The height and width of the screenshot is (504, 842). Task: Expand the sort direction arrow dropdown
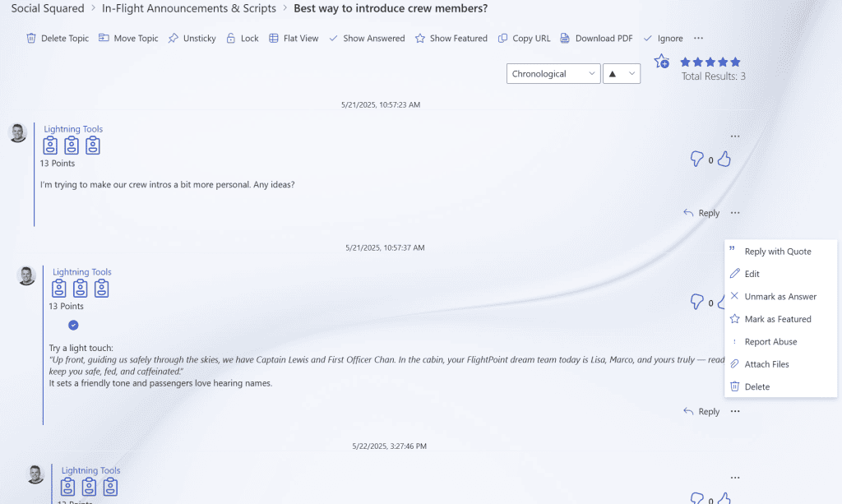(x=622, y=74)
